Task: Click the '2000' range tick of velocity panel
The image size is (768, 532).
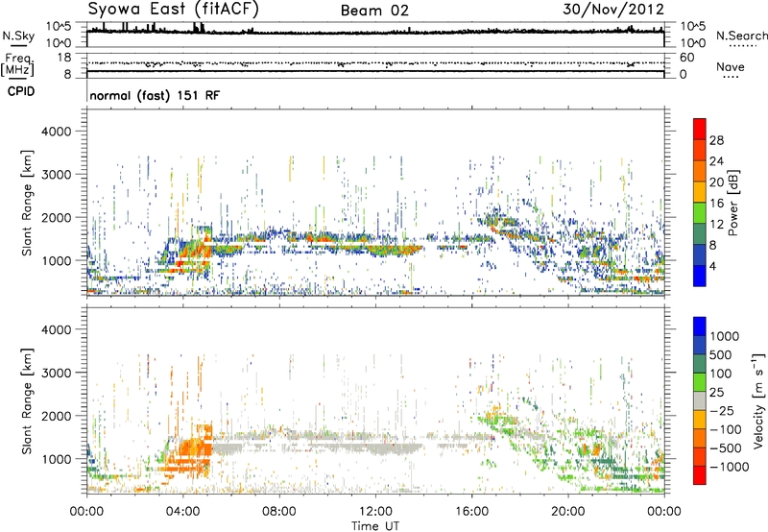Action: click(57, 416)
